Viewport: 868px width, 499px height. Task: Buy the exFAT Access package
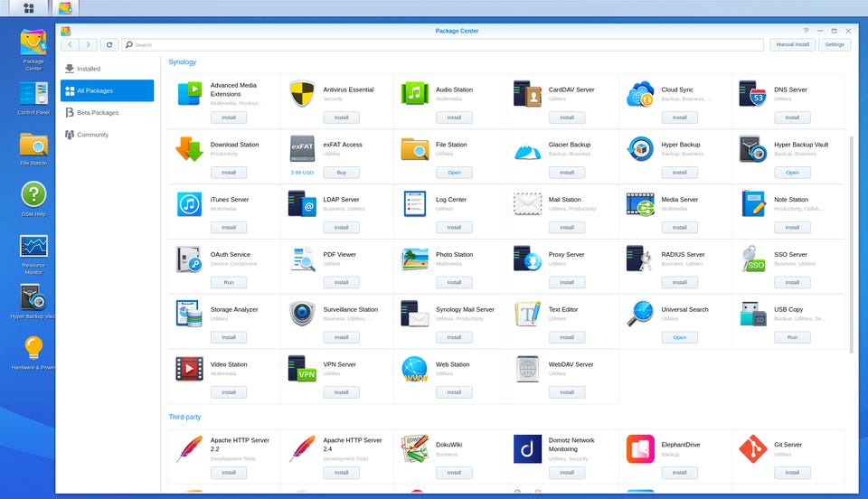pos(341,173)
